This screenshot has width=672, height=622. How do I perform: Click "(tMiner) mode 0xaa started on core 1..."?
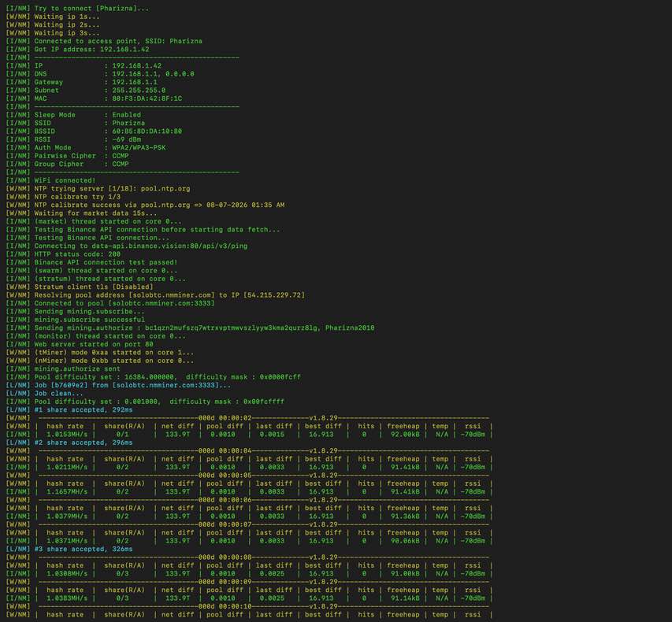coord(114,353)
